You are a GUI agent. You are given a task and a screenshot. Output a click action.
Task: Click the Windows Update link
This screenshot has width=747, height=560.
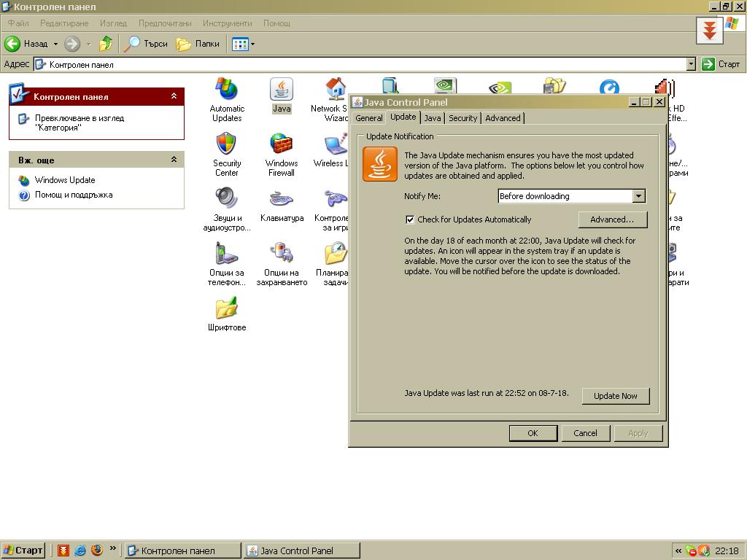point(65,180)
